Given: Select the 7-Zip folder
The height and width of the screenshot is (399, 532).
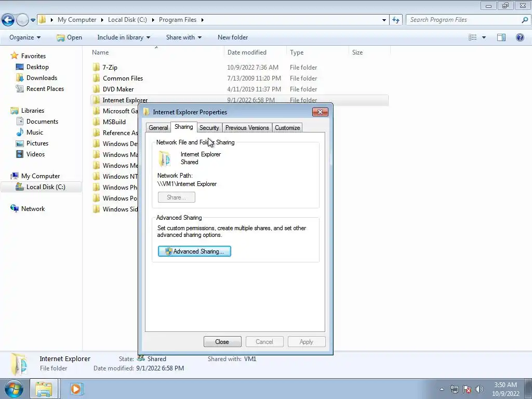Looking at the screenshot, I should (x=110, y=67).
